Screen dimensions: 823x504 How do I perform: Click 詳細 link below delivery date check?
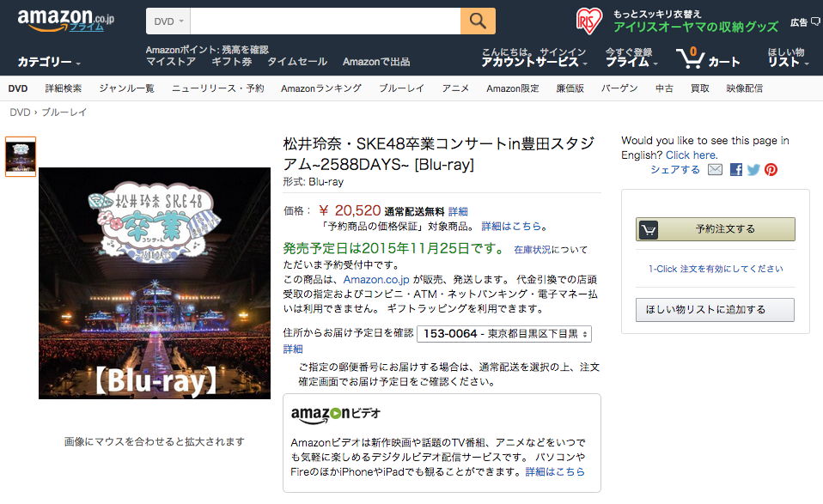(x=293, y=349)
